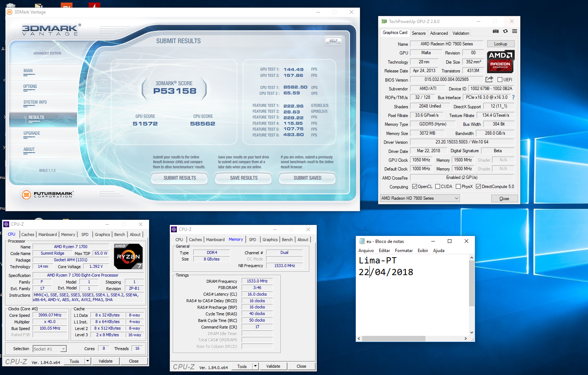Click the Notepad window title icon
588x375 pixels.
[x=362, y=241]
